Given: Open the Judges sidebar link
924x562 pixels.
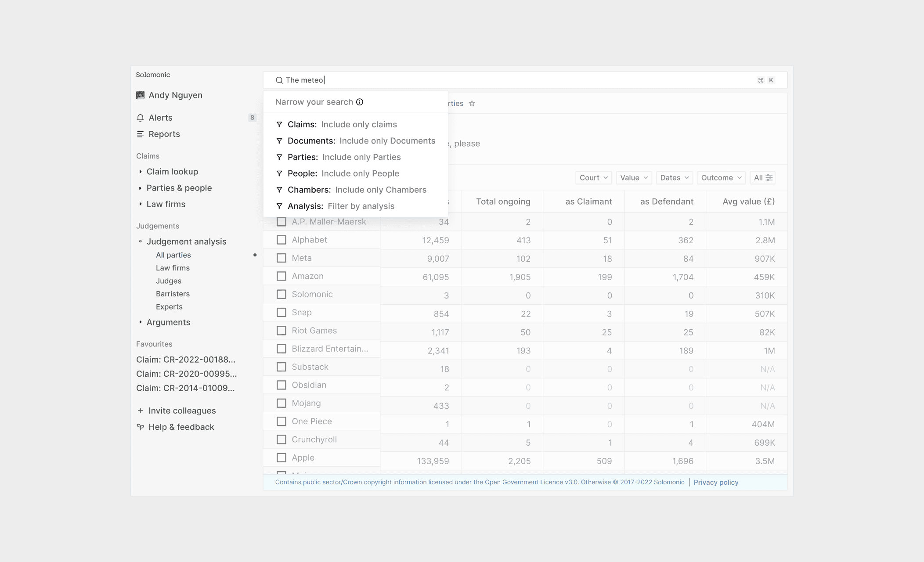Looking at the screenshot, I should (x=169, y=281).
